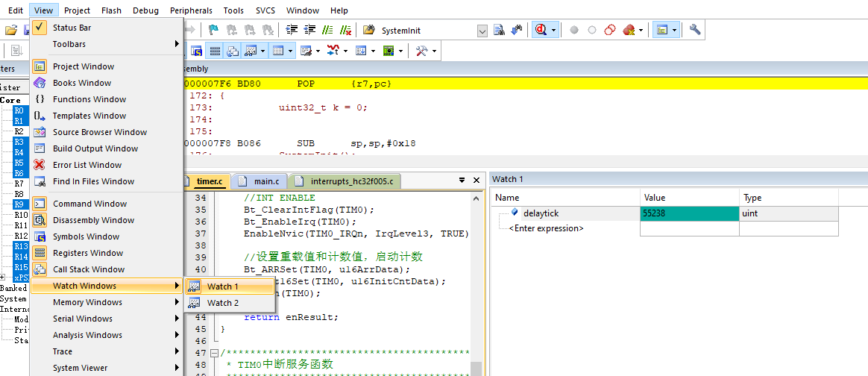
Task: Click the trace windows toolbar icon
Action: [x=361, y=51]
